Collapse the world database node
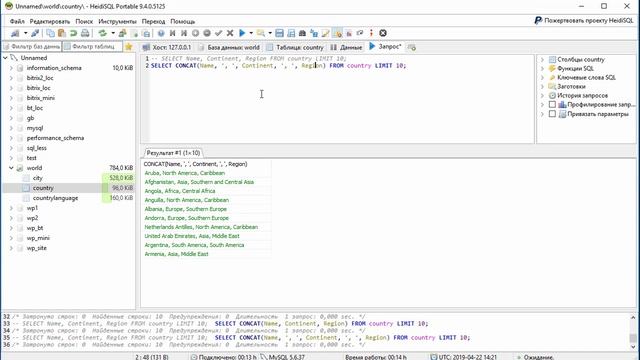Viewport: 640px width, 360px height. point(11,168)
